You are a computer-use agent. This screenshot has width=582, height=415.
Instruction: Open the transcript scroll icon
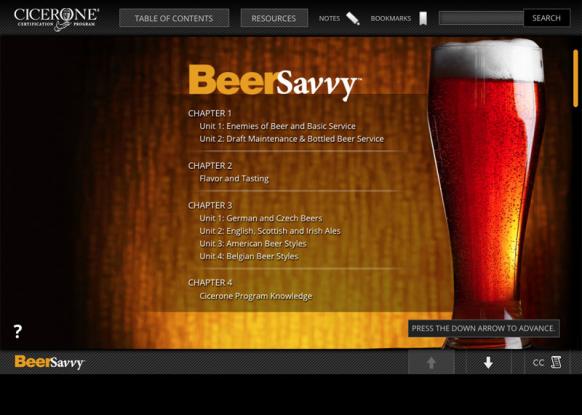pyautogui.click(x=556, y=362)
